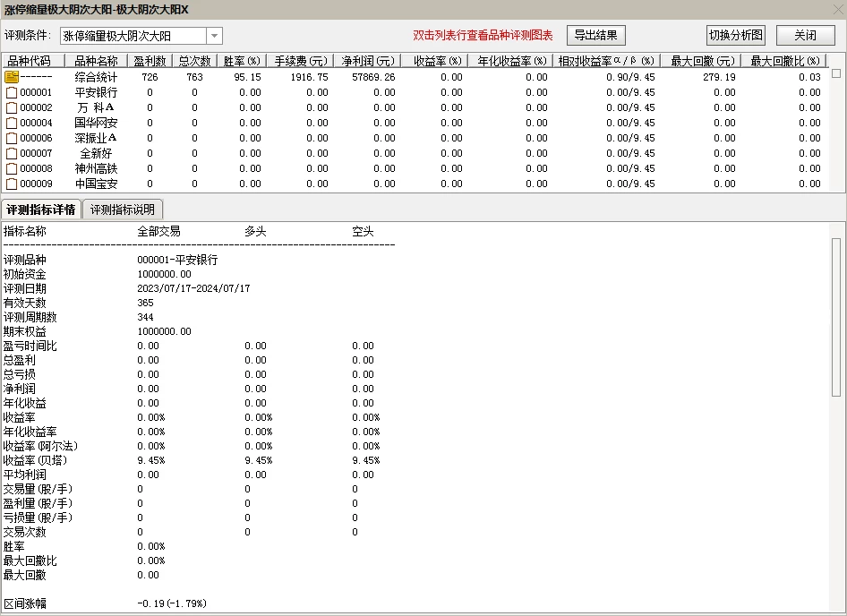The height and width of the screenshot is (616, 847).
Task: Click the 空头 column heading
Action: 363,232
